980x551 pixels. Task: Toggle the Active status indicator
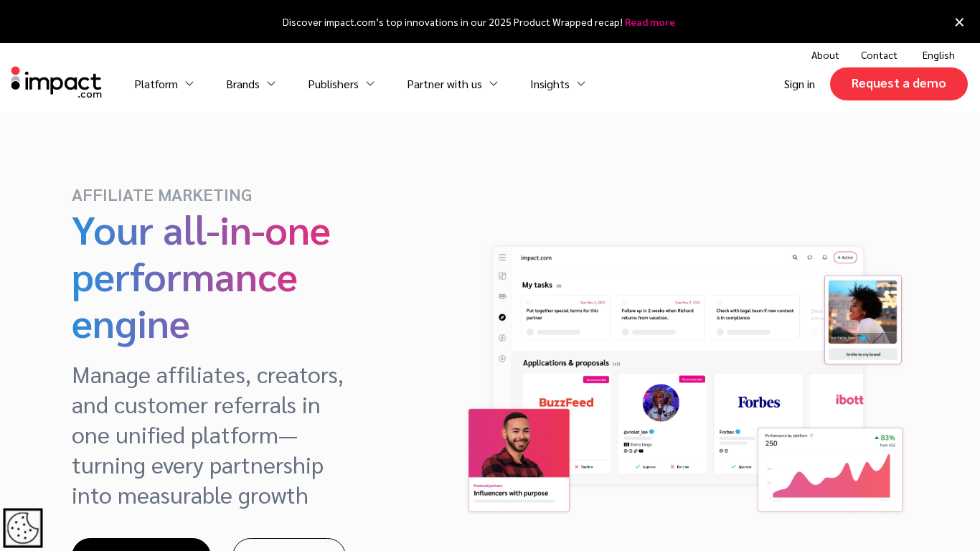[845, 257]
